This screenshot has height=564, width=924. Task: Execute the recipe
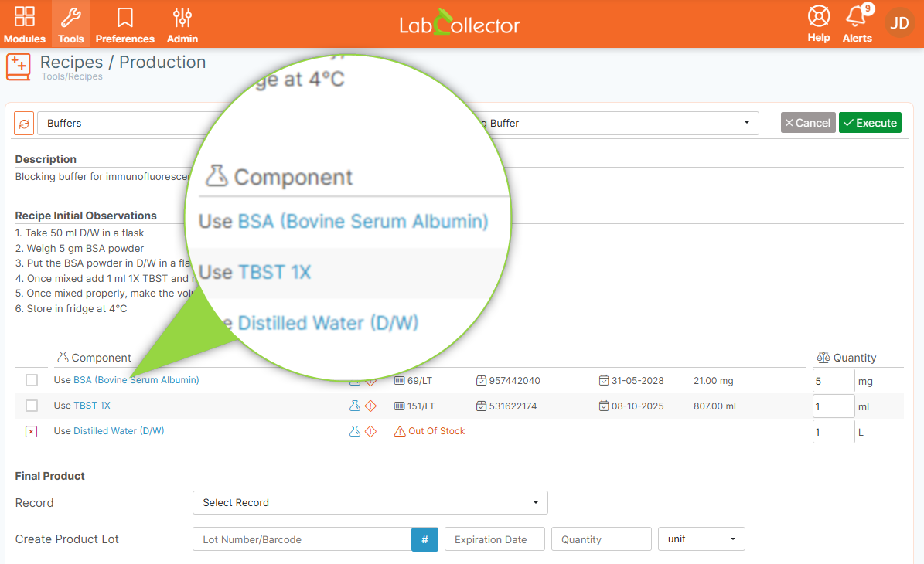tap(870, 122)
